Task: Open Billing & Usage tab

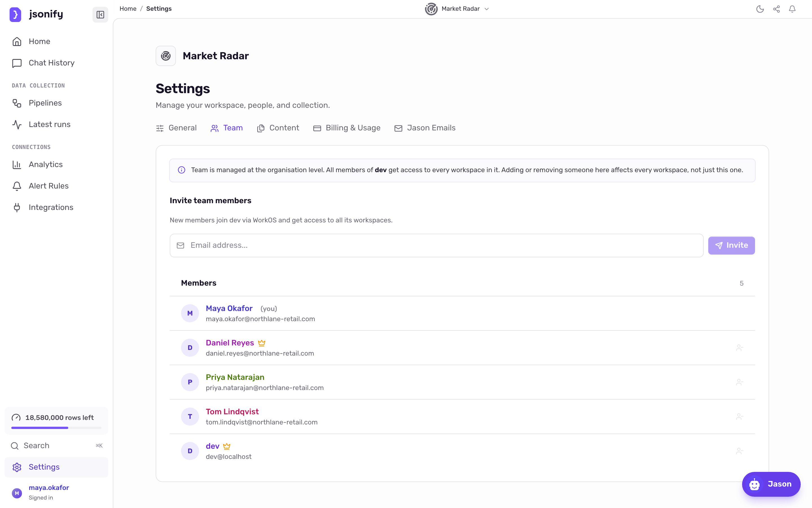Action: (347, 128)
